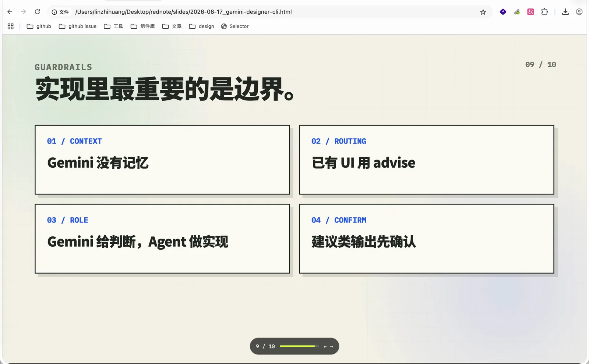589x364 pixels.
Task: Open the github bookmark folder
Action: coord(39,26)
